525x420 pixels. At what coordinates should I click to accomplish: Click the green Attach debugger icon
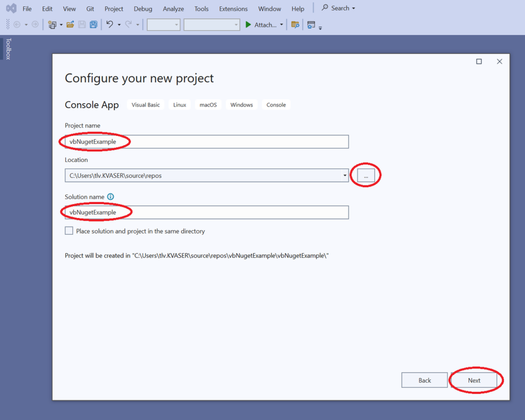248,24
